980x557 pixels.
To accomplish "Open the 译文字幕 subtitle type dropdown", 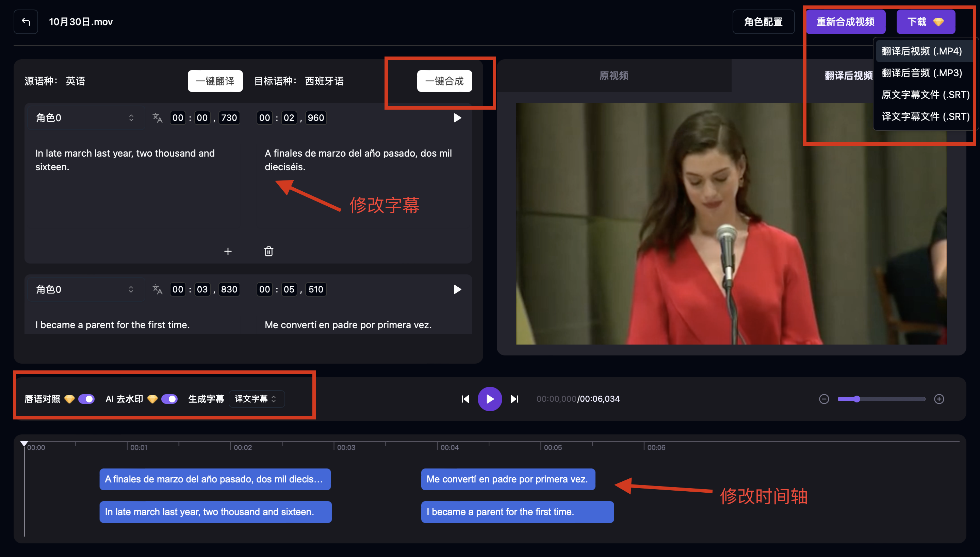I will (x=256, y=399).
